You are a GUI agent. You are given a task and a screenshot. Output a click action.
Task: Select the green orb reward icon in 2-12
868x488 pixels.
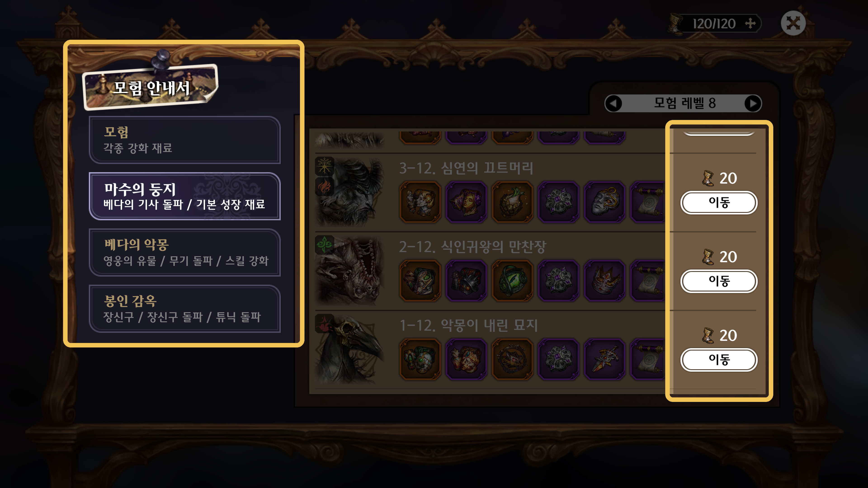pyautogui.click(x=512, y=281)
